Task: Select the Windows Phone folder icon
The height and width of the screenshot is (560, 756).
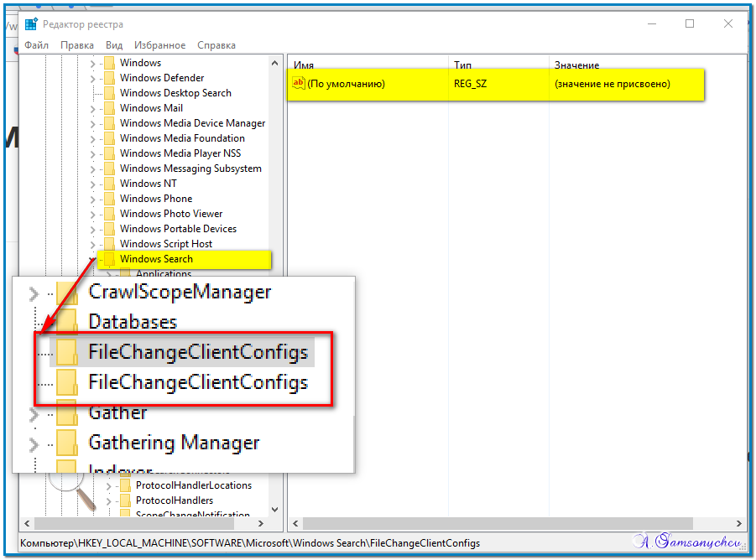Action: tap(110, 199)
